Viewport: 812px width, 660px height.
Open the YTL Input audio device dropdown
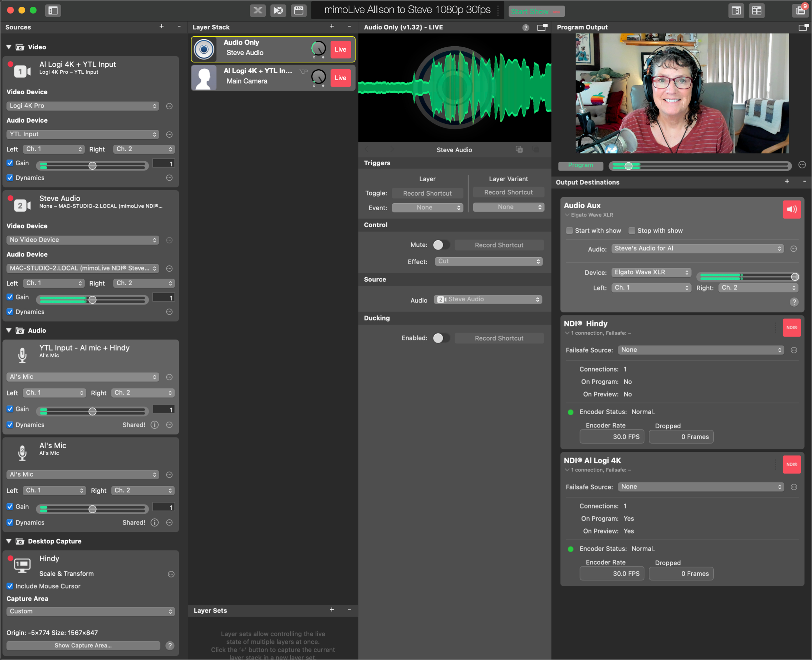tap(82, 134)
